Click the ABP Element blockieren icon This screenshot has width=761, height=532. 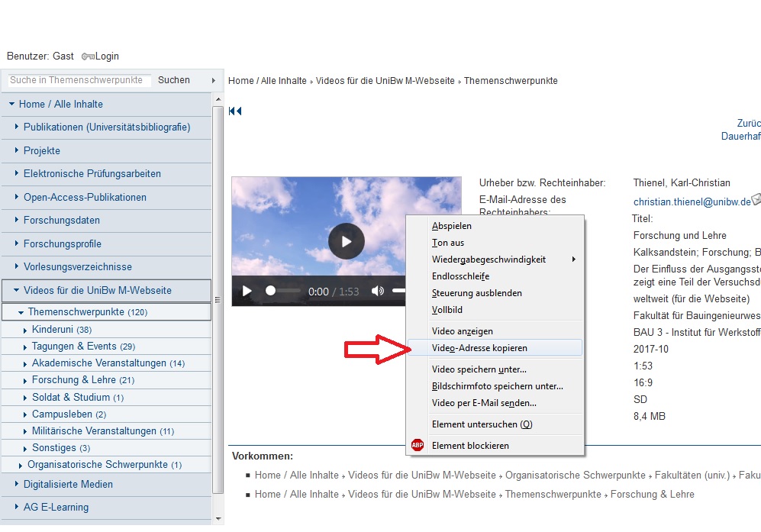pyautogui.click(x=418, y=445)
